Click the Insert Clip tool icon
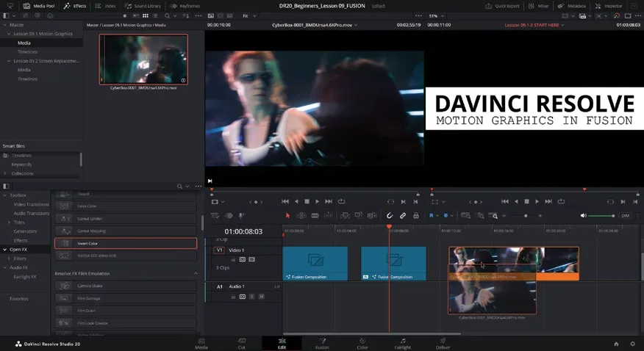 tap(346, 216)
